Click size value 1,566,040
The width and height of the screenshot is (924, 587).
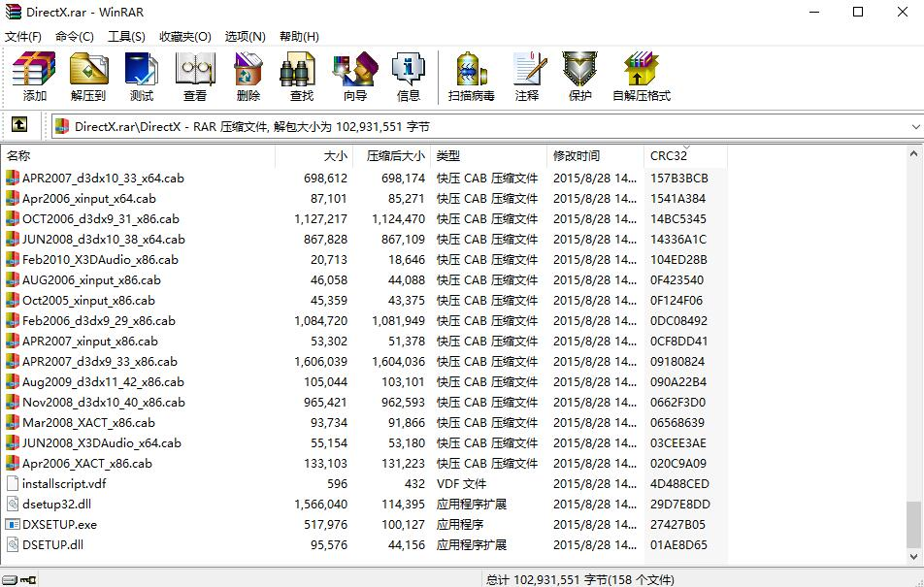(x=320, y=505)
